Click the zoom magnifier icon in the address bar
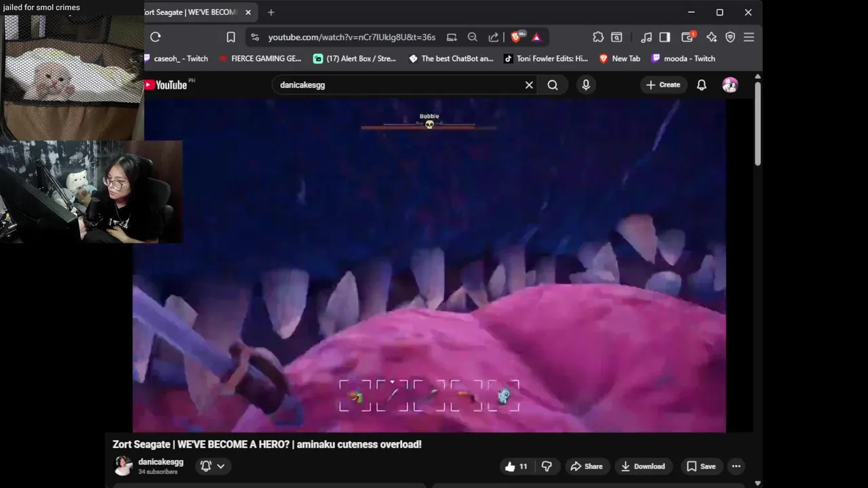 [473, 37]
